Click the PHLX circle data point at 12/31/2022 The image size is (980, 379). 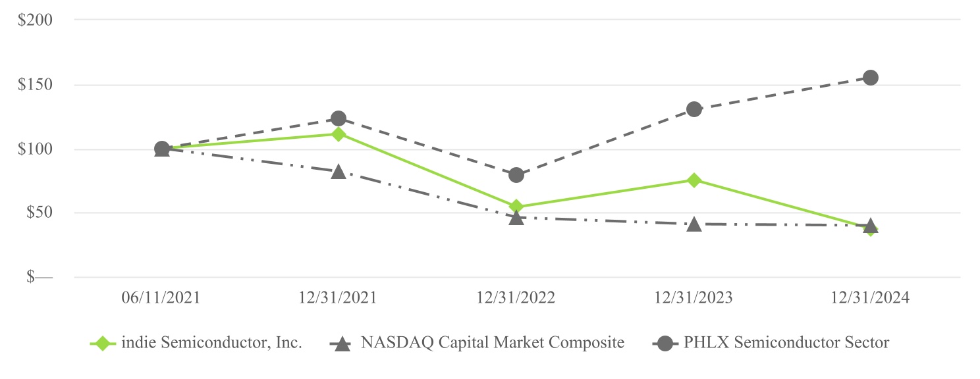click(516, 175)
